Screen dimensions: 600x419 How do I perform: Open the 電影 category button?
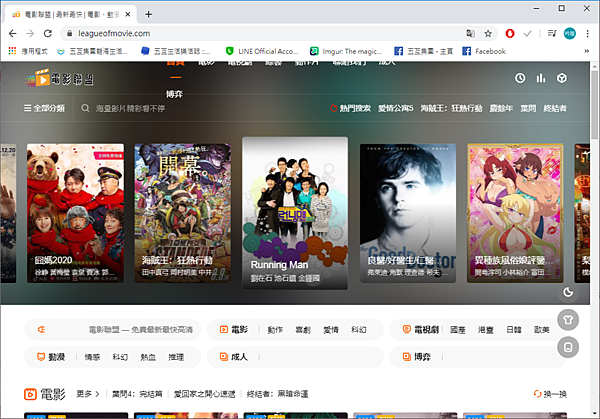click(x=234, y=329)
